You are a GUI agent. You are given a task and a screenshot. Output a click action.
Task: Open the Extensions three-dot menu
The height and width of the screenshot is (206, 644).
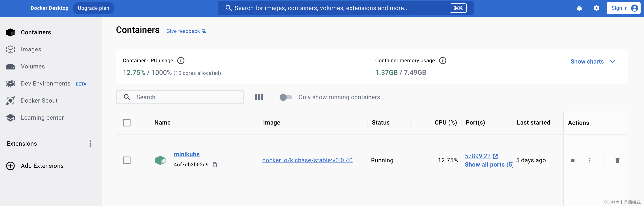(x=90, y=144)
